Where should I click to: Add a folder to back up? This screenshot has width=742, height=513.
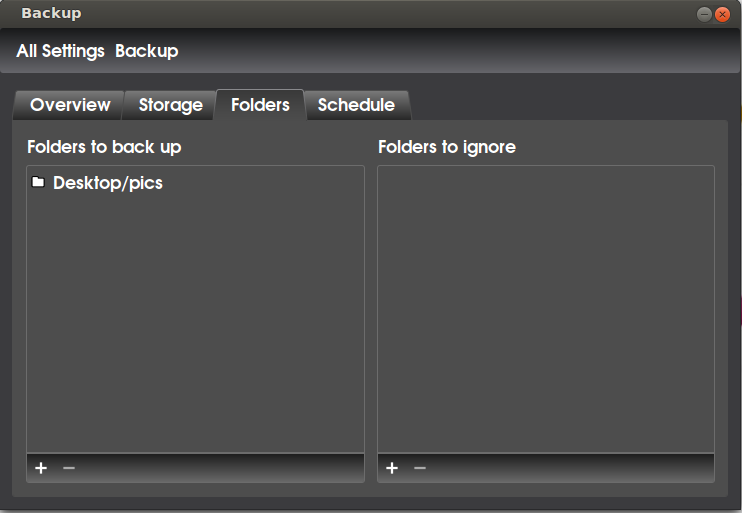pyautogui.click(x=41, y=468)
